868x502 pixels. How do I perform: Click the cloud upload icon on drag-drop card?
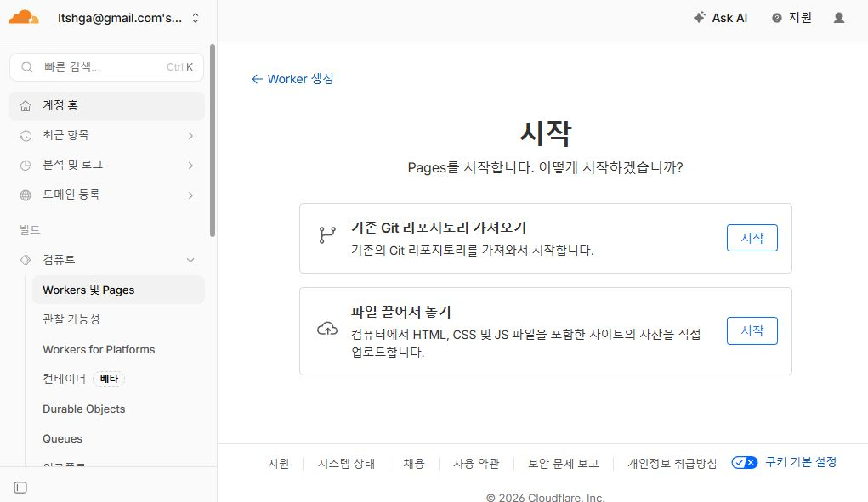[327, 329]
